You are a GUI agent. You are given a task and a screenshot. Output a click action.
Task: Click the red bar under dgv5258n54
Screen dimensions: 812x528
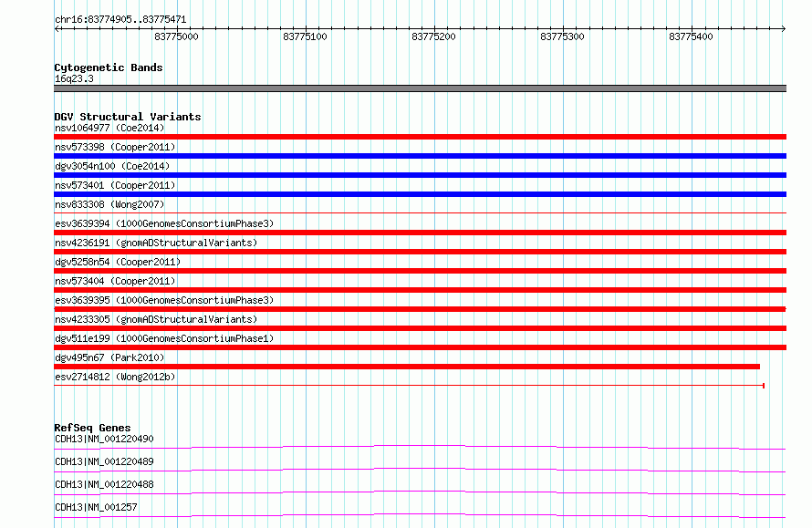pyautogui.click(x=420, y=271)
